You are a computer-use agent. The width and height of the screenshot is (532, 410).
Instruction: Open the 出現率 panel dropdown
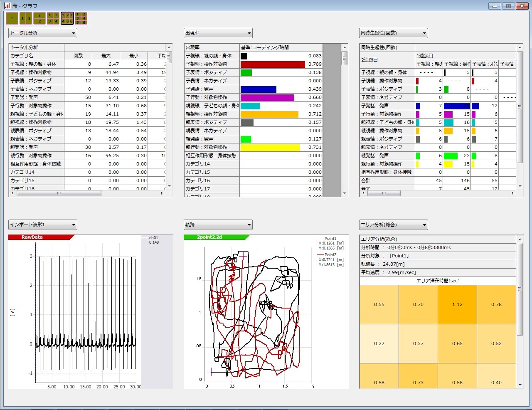pyautogui.click(x=218, y=33)
